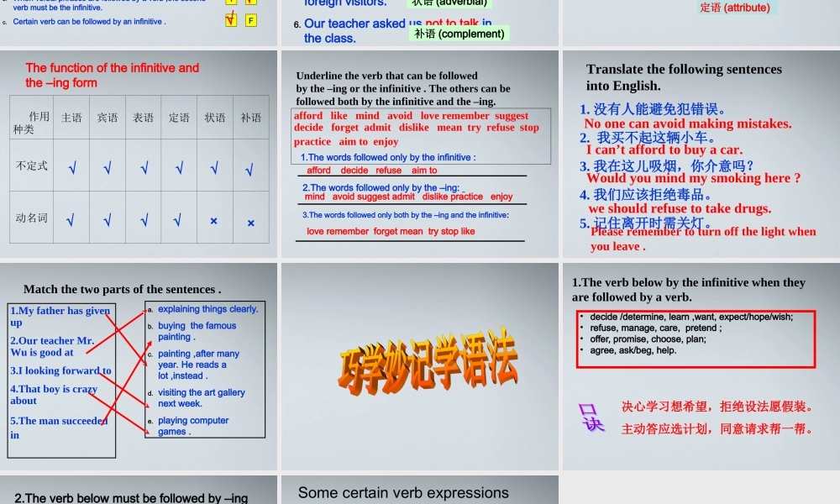Open the '2.The verb below must be followed by –ing' slide
The image size is (840, 504).
click(139, 490)
